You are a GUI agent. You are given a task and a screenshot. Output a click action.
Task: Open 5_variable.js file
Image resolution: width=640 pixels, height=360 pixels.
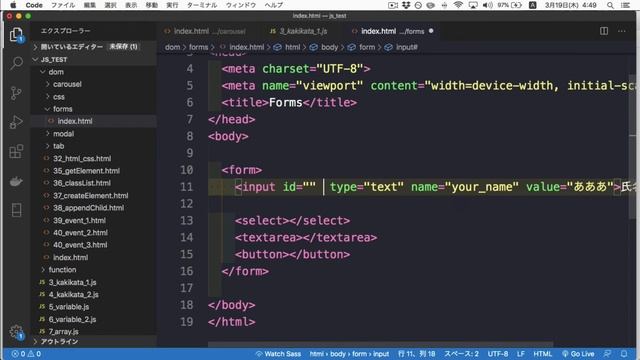93,307
